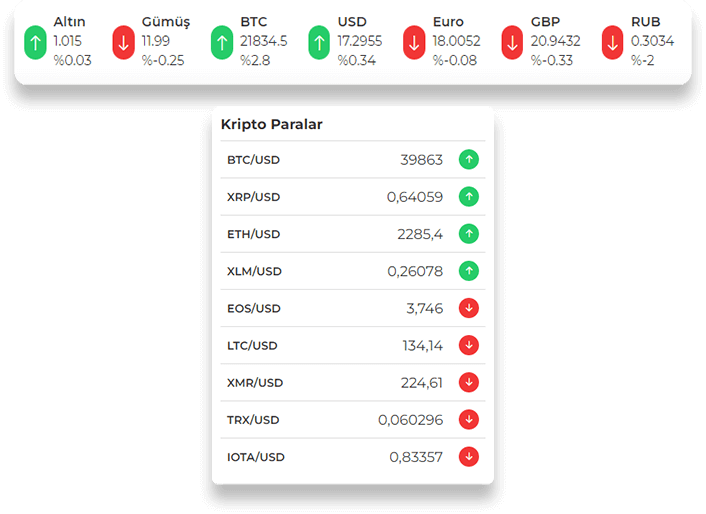Click the green arrow in XLM/USD row

(x=468, y=271)
